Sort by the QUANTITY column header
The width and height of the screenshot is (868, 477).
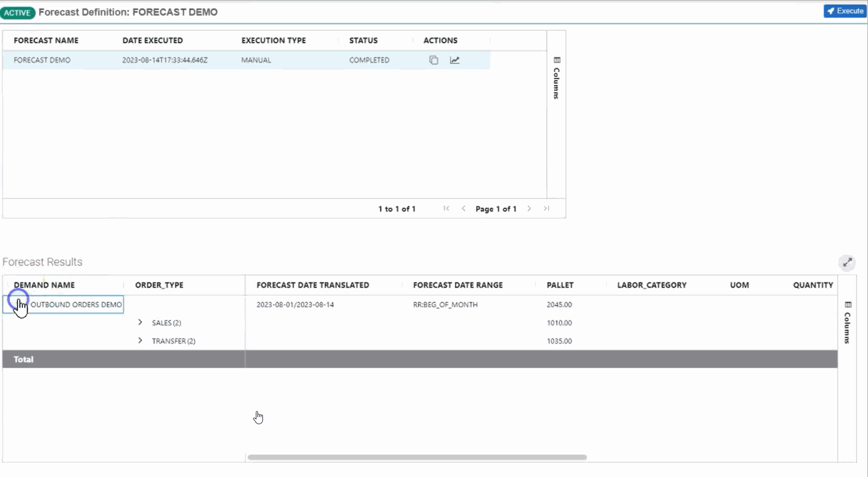pos(813,285)
